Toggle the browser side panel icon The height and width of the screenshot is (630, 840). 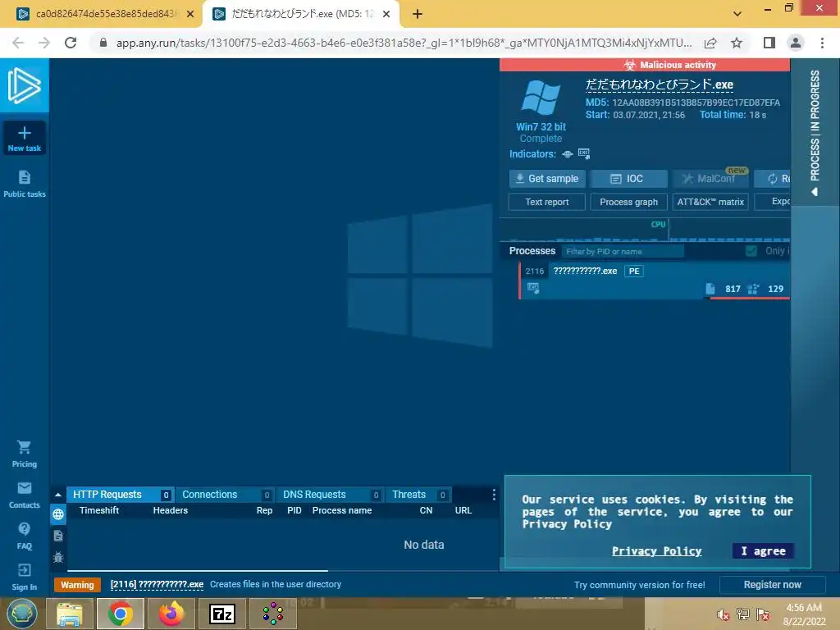pyautogui.click(x=769, y=43)
